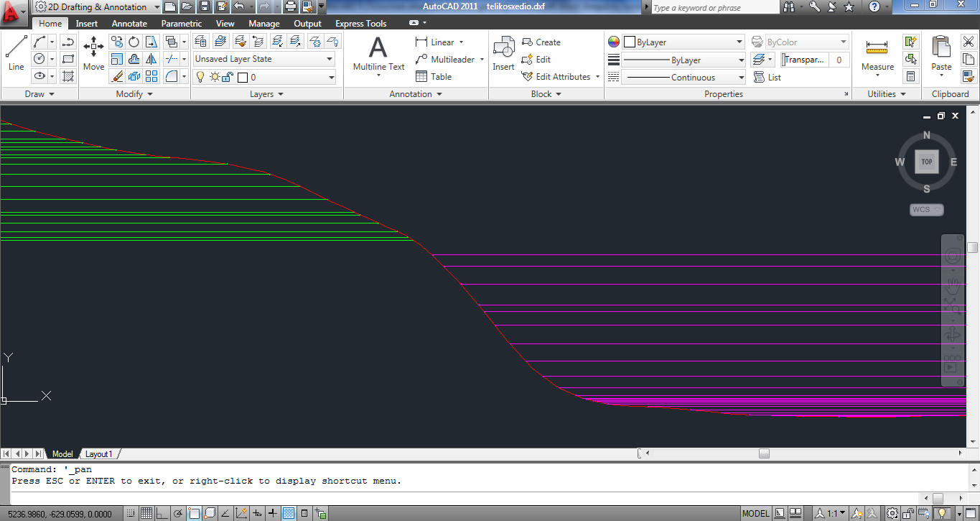Click the search keyword or phrase field
Image resolution: width=980 pixels, height=521 pixels.
coord(715,7)
